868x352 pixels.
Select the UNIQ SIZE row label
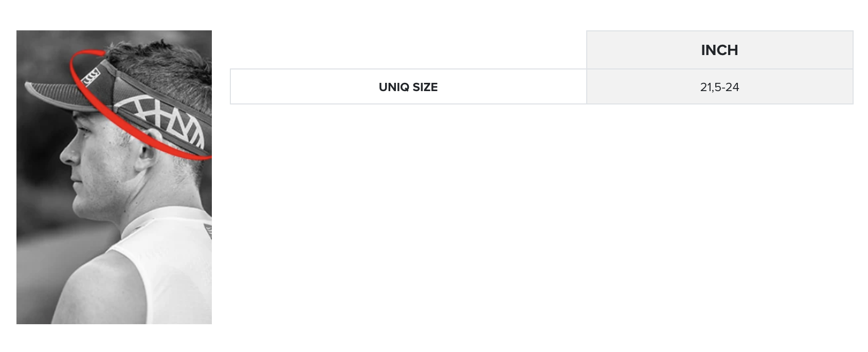(408, 87)
